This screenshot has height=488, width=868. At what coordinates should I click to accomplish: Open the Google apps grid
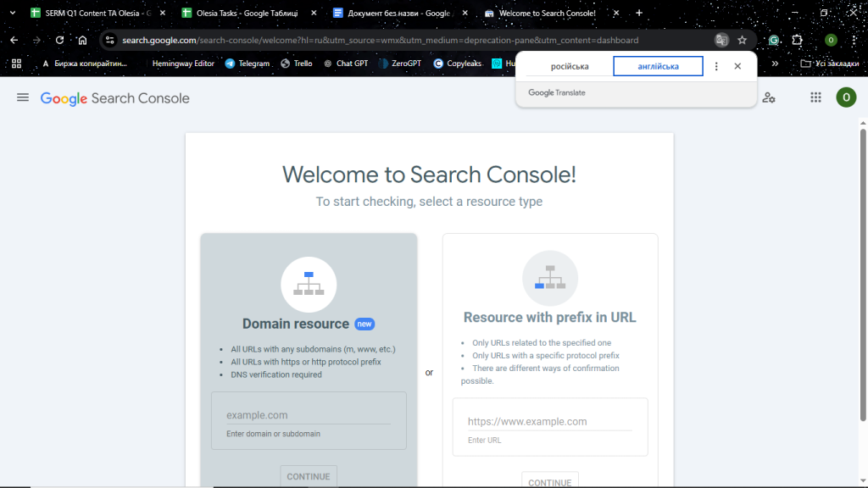pyautogui.click(x=815, y=97)
